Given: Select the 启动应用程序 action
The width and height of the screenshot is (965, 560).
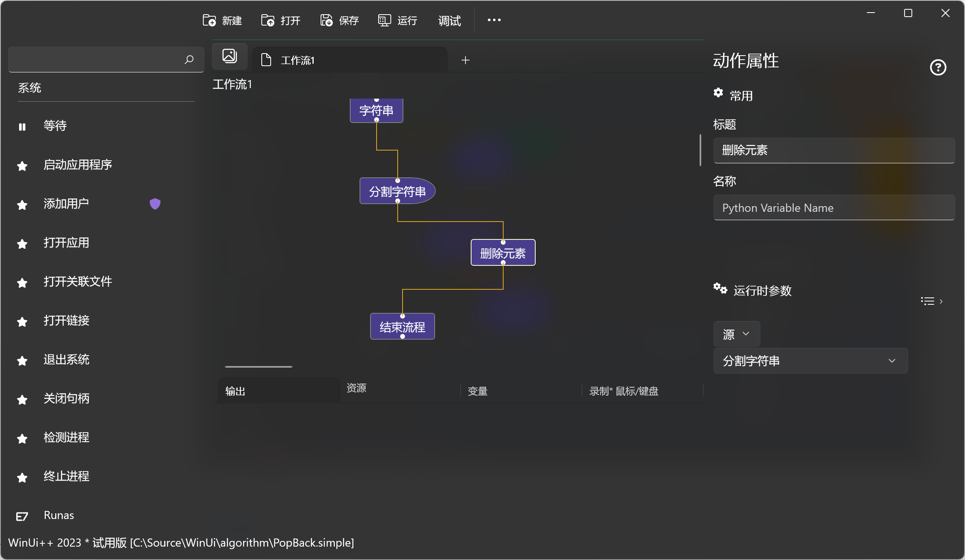Looking at the screenshot, I should [x=78, y=165].
